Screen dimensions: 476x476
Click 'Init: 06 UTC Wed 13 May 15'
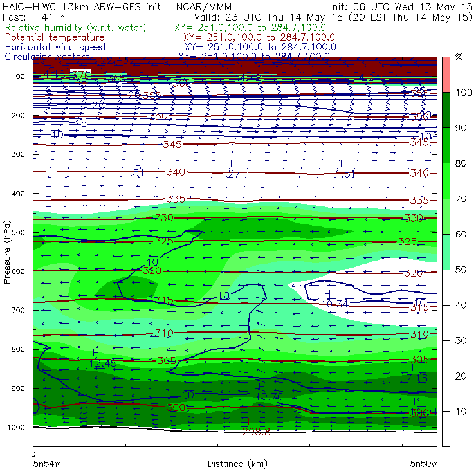click(x=401, y=6)
